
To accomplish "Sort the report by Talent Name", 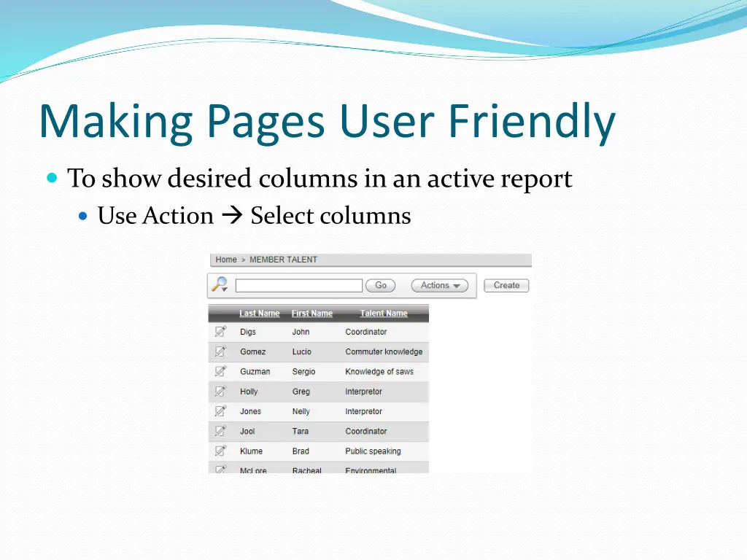I will point(383,313).
